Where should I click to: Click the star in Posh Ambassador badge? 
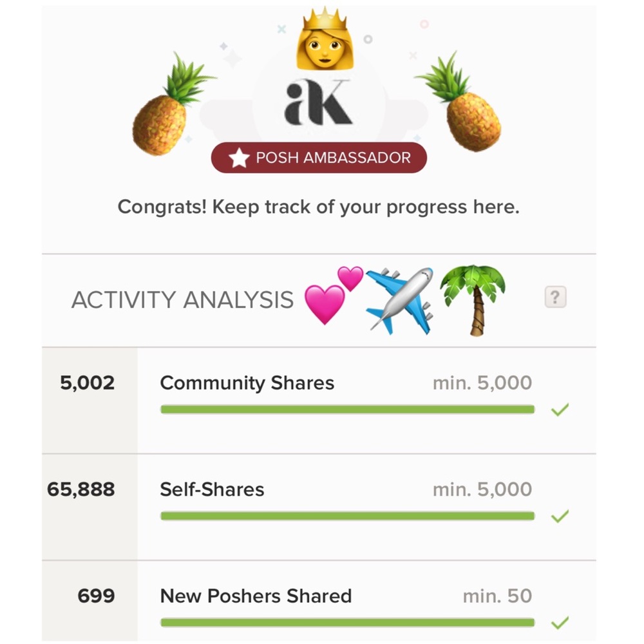point(239,158)
